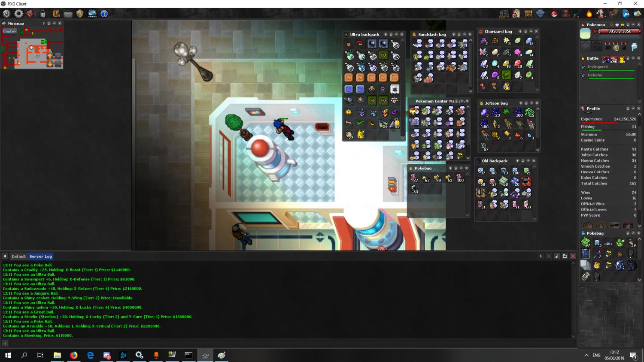Toggle the lock button on Ultra backpack
This screenshot has height=362, width=644.
coord(391,34)
